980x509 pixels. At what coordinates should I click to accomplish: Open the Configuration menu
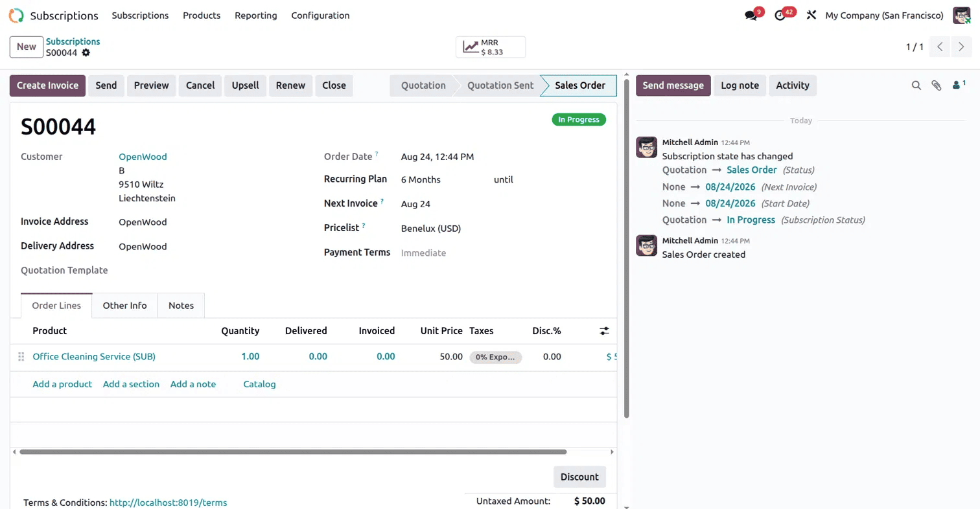click(320, 16)
